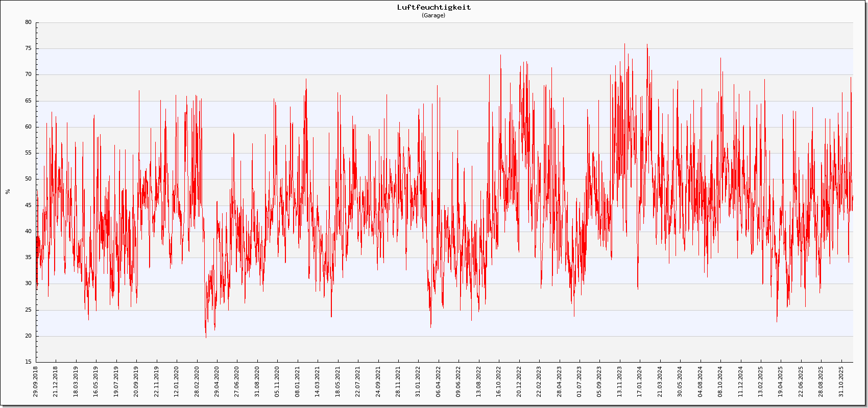868x408 pixels.
Task: Click the 17.01.2024 x-axis date
Action: 640,382
